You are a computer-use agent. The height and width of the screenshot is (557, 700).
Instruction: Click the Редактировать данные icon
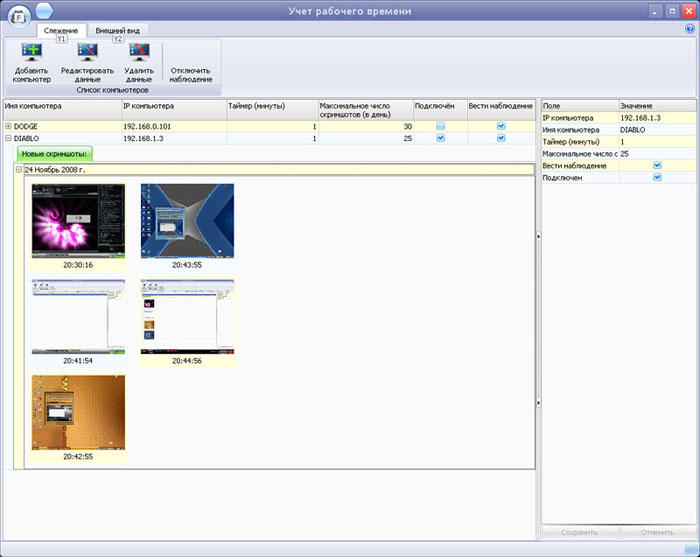(x=87, y=53)
